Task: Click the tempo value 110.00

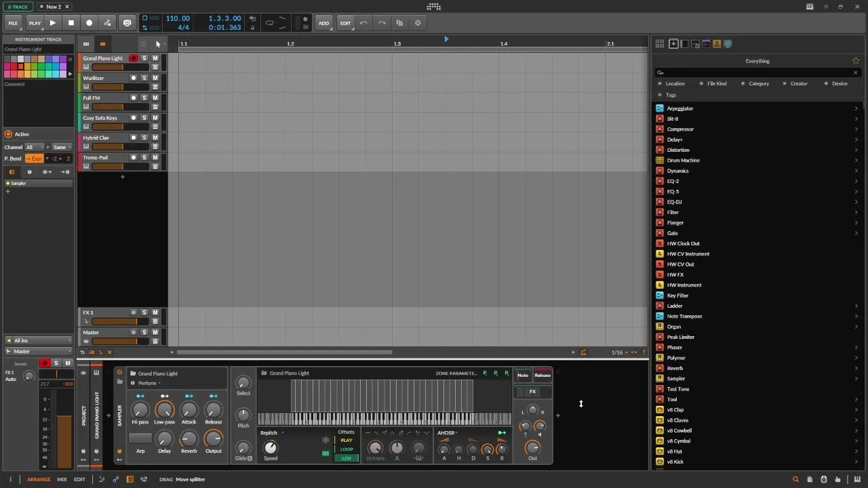Action: (x=178, y=18)
